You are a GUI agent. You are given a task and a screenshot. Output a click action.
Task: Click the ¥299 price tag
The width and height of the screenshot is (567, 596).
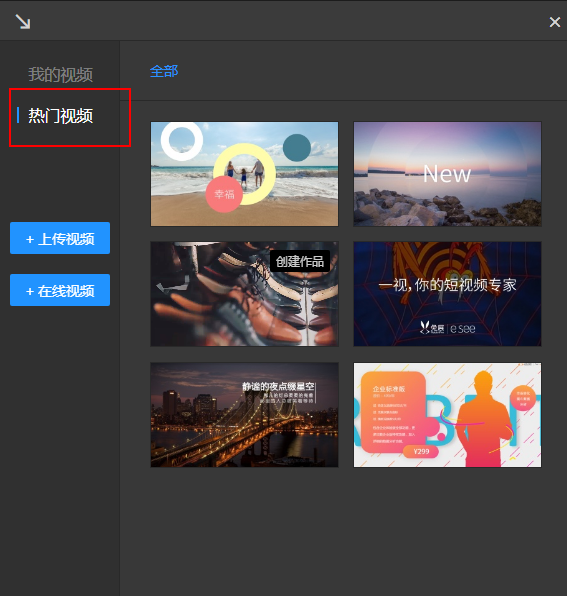tap(421, 451)
